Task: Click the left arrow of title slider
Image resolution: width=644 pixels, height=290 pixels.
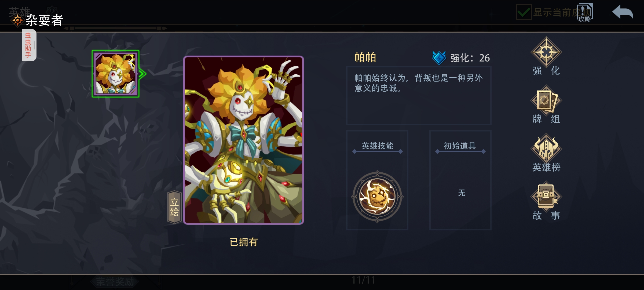Action: (x=66, y=28)
